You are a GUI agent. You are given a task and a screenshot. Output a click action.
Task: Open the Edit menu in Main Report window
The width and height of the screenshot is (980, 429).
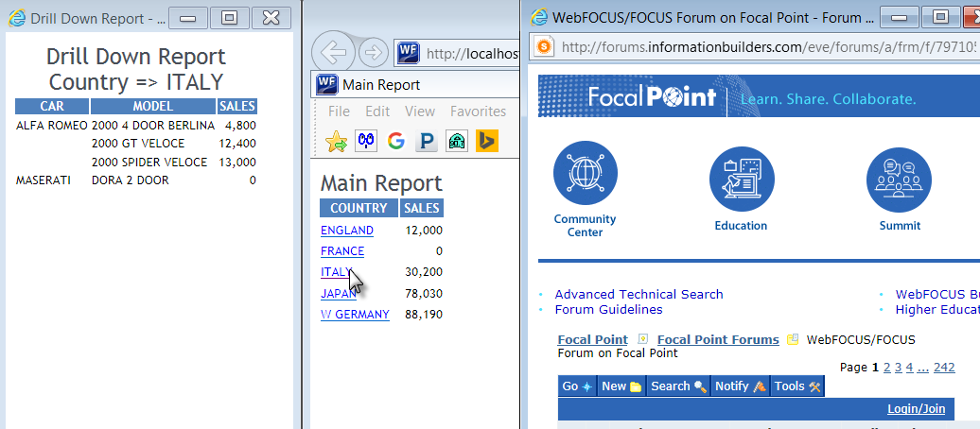[x=377, y=112]
